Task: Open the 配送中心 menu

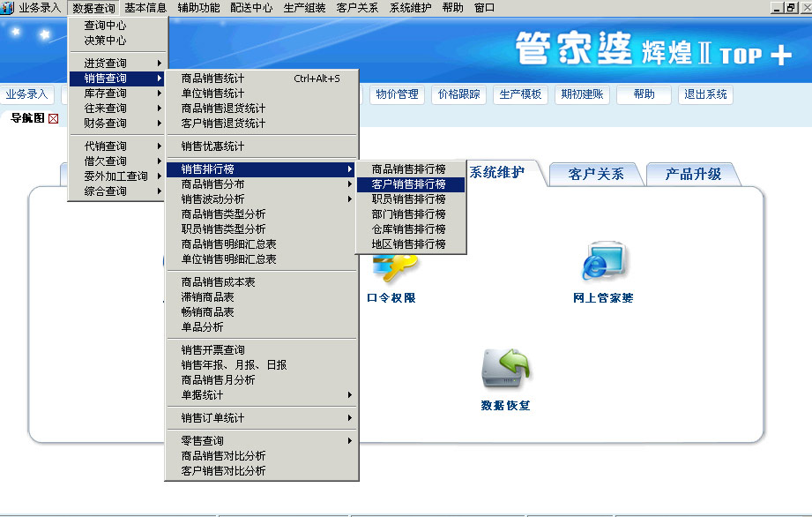Action: pyautogui.click(x=251, y=8)
